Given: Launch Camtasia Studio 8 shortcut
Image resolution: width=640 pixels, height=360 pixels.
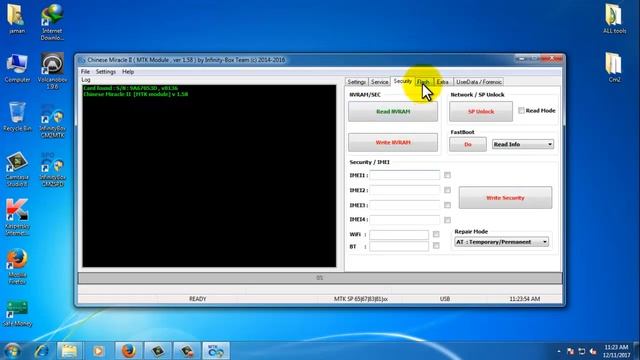Looking at the screenshot, I should click(17, 169).
